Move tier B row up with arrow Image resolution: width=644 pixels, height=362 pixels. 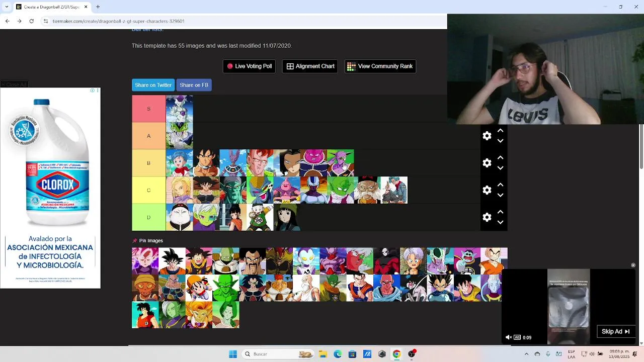pyautogui.click(x=500, y=157)
